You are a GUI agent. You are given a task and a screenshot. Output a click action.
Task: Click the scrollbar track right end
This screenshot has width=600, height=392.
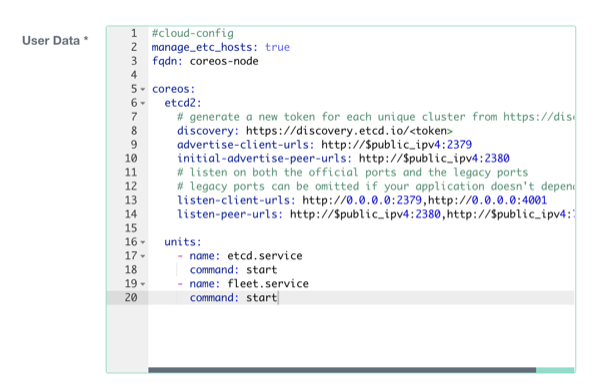point(555,370)
